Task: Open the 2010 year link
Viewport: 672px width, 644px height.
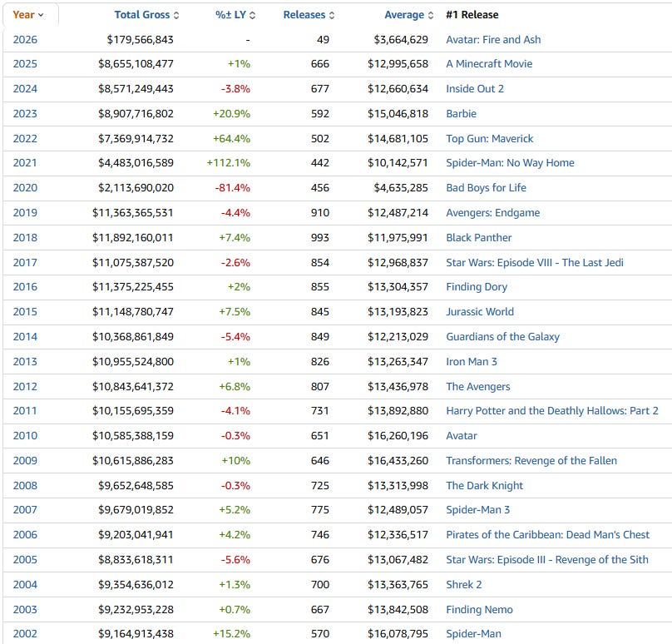Action: coord(25,436)
